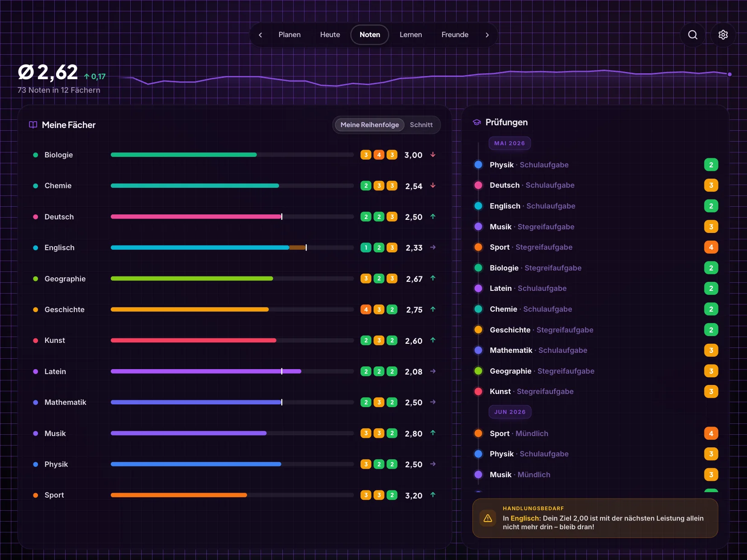Image resolution: width=747 pixels, height=560 pixels.
Task: Open the Heute tab
Action: [330, 35]
